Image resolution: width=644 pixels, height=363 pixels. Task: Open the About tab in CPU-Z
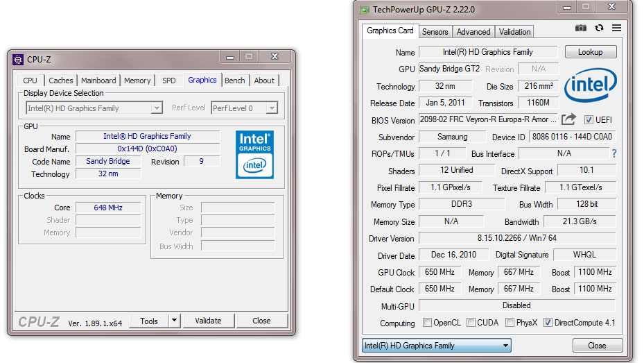point(264,81)
